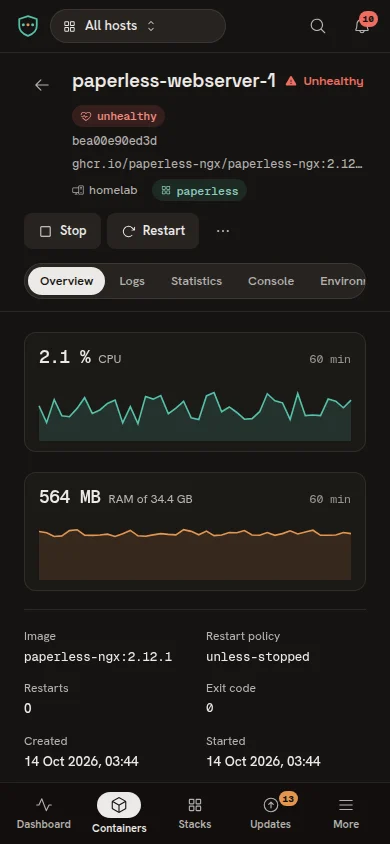Click image value paperless-ngx:2.12.1
390x844 pixels.
pyautogui.click(x=98, y=657)
